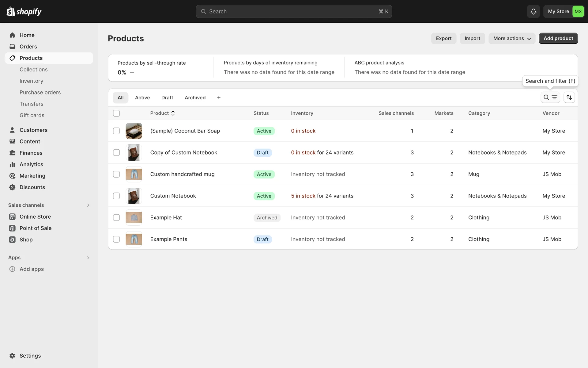Click the Point of Sale channel icon
The image size is (588, 368).
[12, 228]
